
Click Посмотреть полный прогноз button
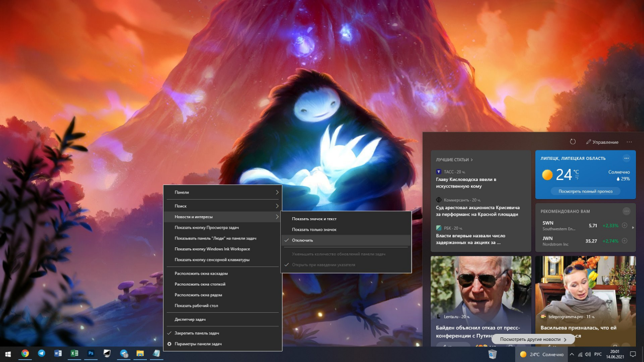586,191
